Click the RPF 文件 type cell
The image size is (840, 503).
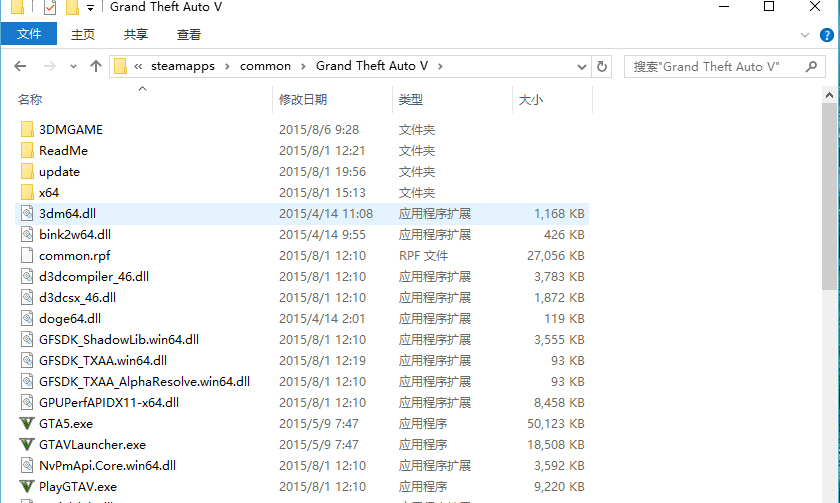click(423, 256)
